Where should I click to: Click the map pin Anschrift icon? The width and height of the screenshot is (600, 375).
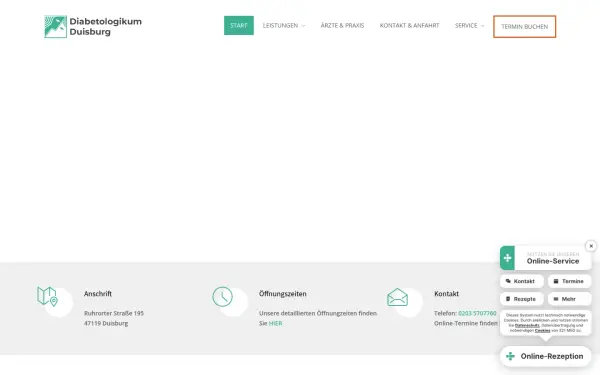click(x=48, y=297)
